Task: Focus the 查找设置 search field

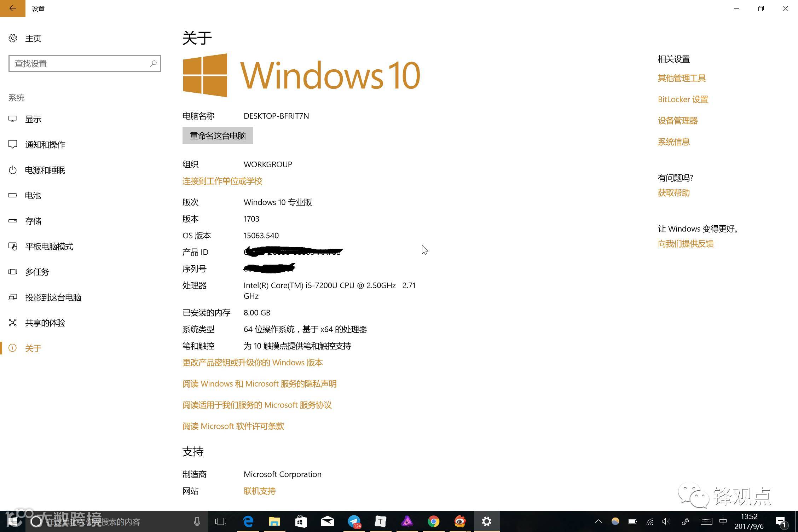Action: pyautogui.click(x=78, y=64)
